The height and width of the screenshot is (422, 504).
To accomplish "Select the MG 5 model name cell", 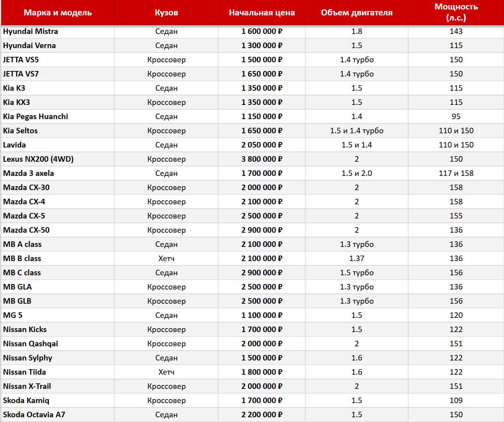I will coord(13,316).
